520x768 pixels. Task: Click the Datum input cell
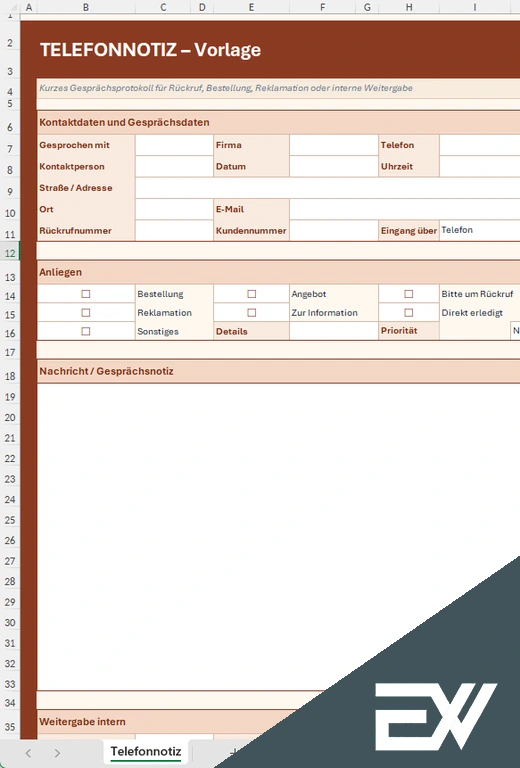[x=333, y=167]
